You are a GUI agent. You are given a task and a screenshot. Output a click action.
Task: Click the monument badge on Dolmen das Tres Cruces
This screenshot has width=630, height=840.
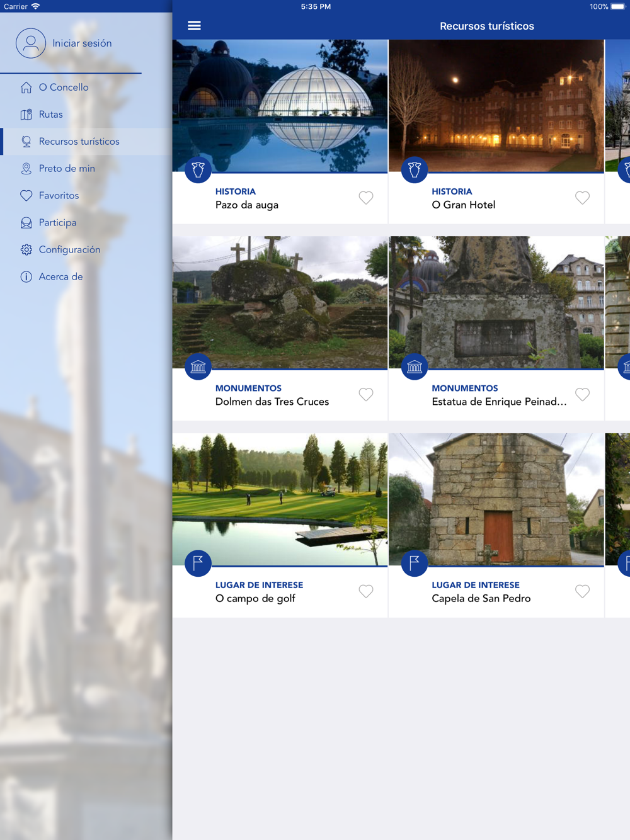pos(198,367)
